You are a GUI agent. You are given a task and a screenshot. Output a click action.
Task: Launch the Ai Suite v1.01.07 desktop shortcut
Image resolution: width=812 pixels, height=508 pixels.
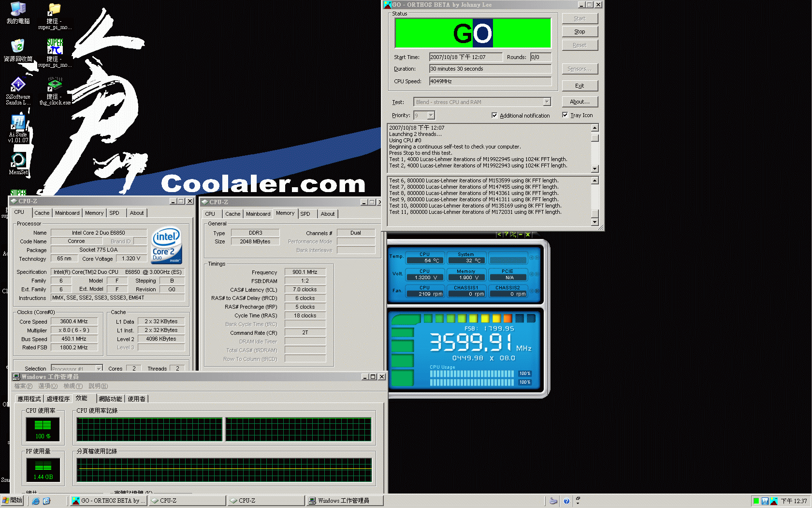[18, 129]
